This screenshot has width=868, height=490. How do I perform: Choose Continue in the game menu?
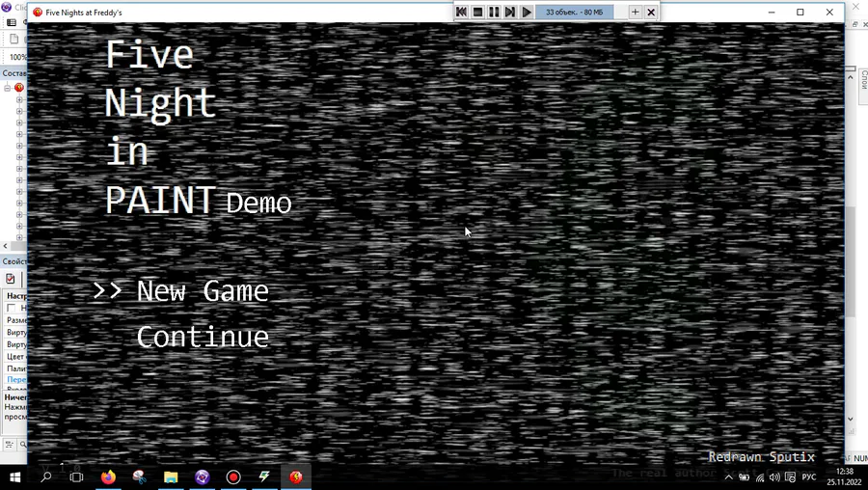click(x=203, y=338)
